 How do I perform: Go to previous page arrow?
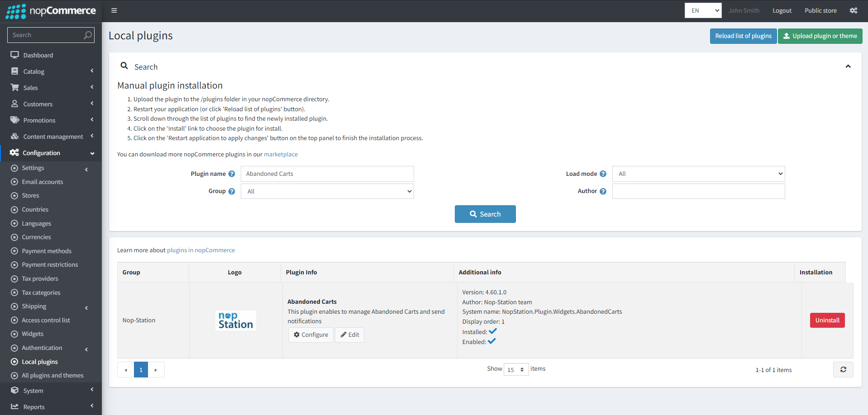pos(126,370)
